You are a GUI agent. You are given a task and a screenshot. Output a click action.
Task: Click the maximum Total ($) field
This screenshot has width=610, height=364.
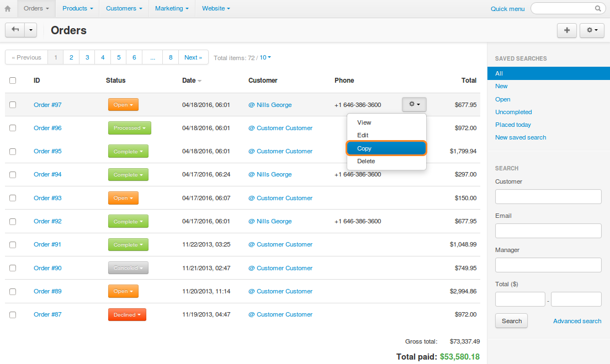[576, 299]
